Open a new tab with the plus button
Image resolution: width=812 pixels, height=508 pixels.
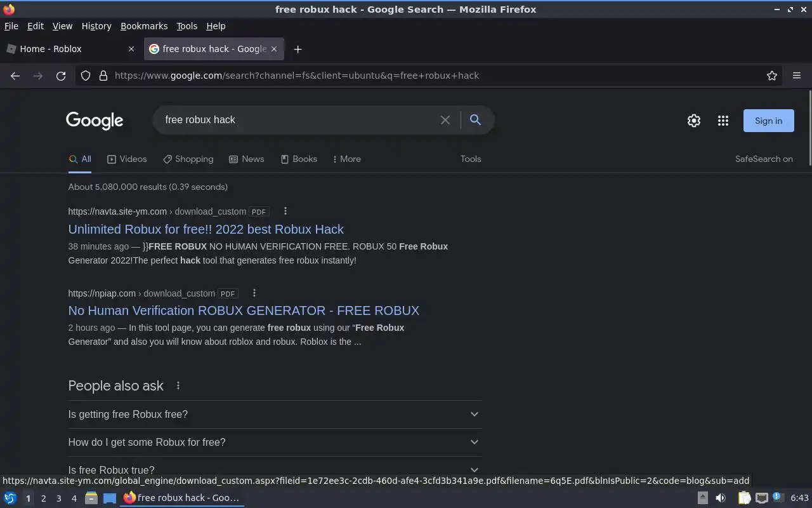coord(298,49)
